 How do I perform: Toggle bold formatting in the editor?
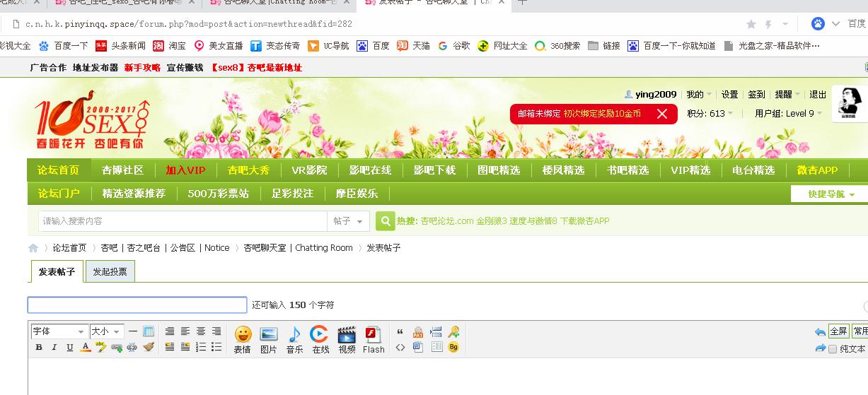coord(39,347)
